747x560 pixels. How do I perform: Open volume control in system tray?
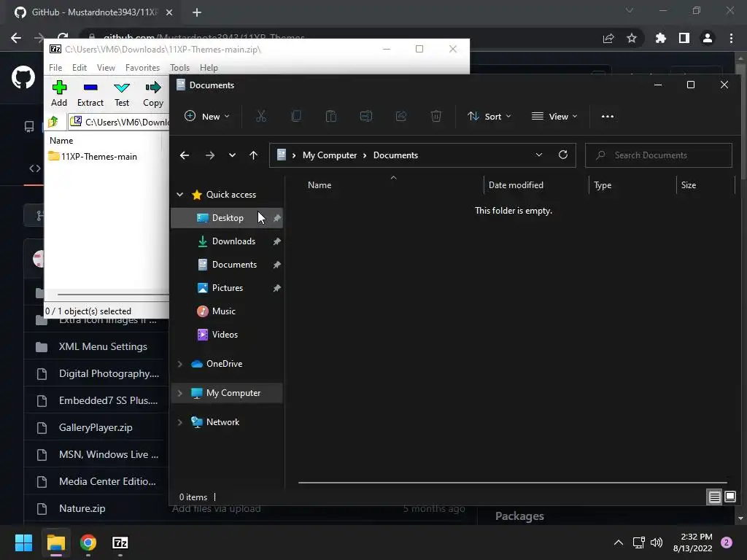coord(657,542)
